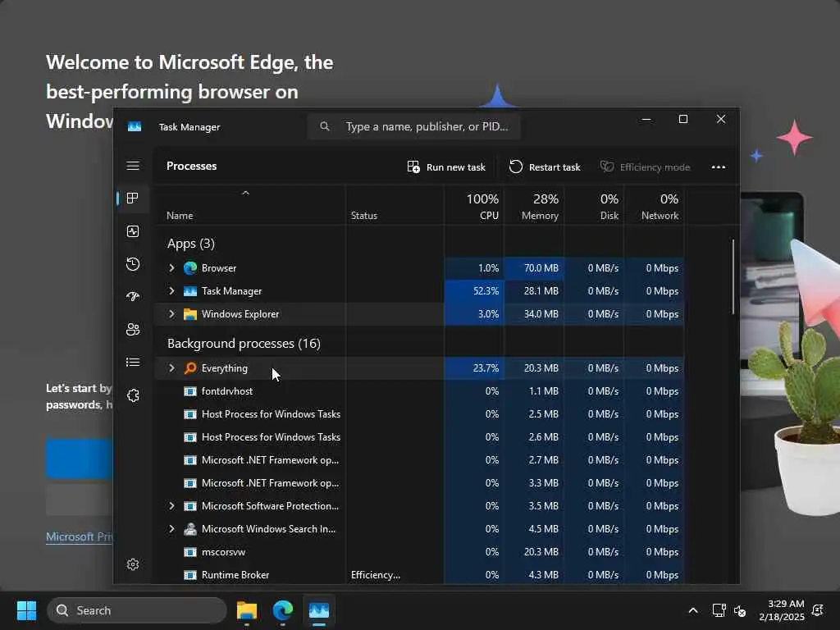Click the Background processes (16) group header
This screenshot has height=630, width=840.
[244, 344]
